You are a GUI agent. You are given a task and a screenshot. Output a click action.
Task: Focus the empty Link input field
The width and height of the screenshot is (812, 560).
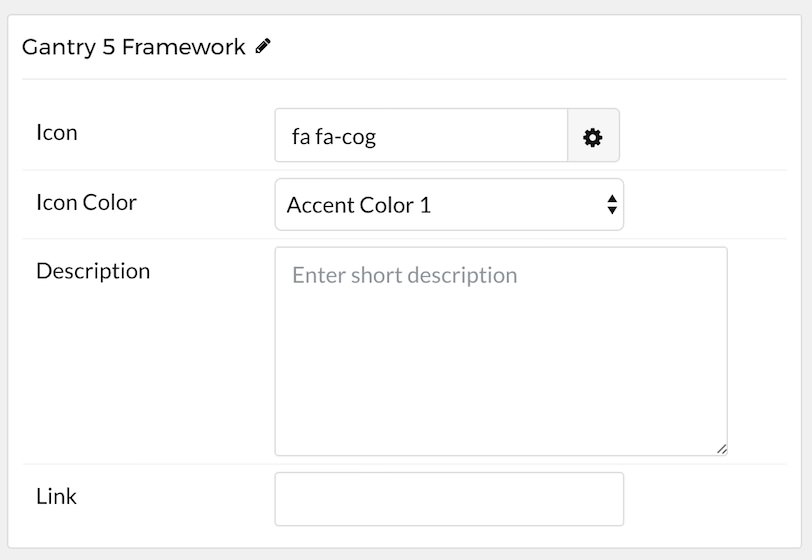[449, 499]
